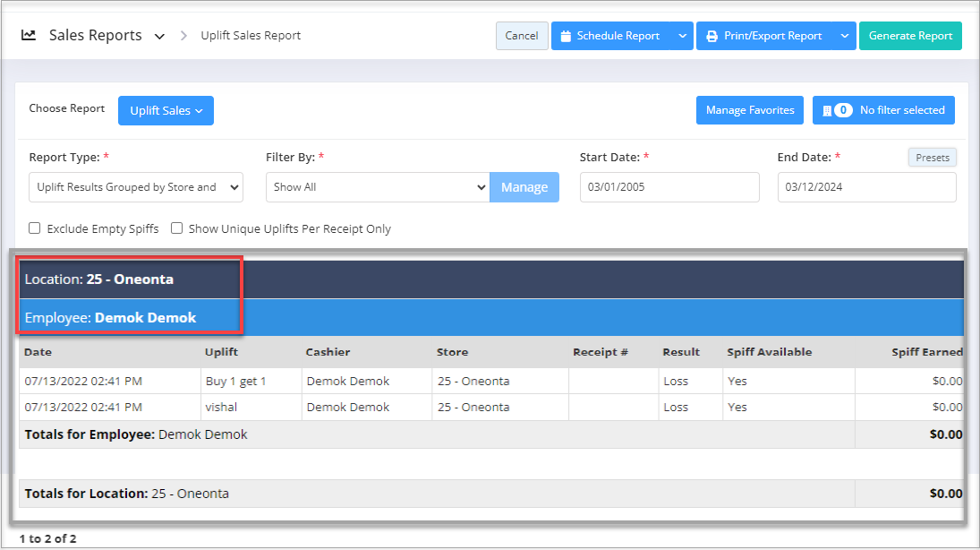This screenshot has height=550, width=980.
Task: Sort by the Spiff Earned column header
Action: (x=927, y=352)
